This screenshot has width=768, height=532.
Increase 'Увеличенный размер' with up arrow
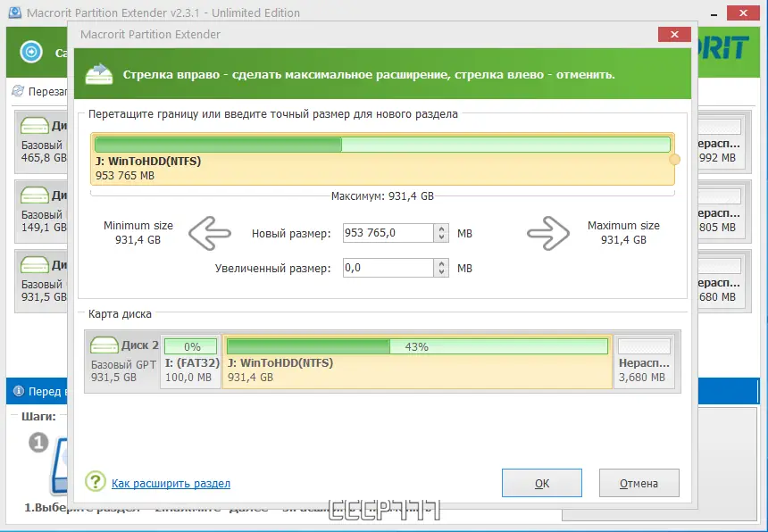442,263
